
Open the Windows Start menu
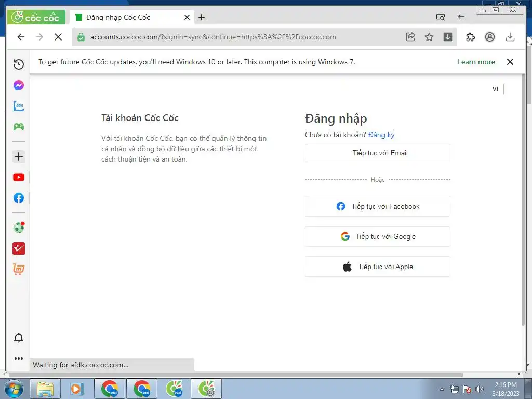[x=14, y=389]
